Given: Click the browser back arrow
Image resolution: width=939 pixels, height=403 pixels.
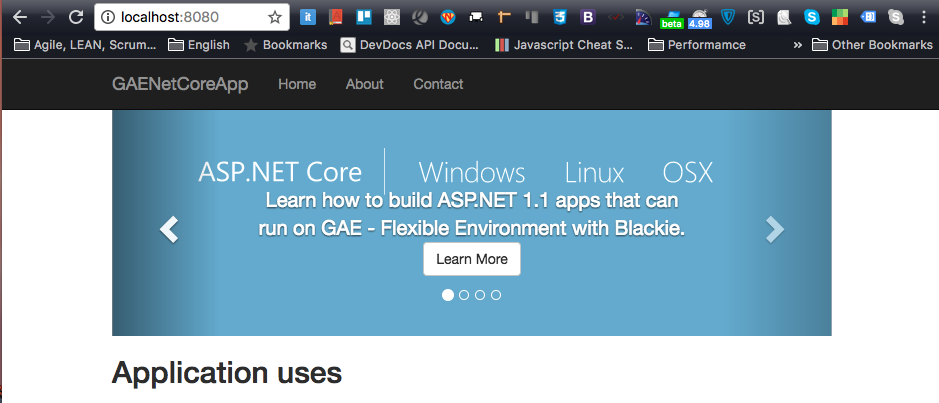Looking at the screenshot, I should tap(19, 17).
